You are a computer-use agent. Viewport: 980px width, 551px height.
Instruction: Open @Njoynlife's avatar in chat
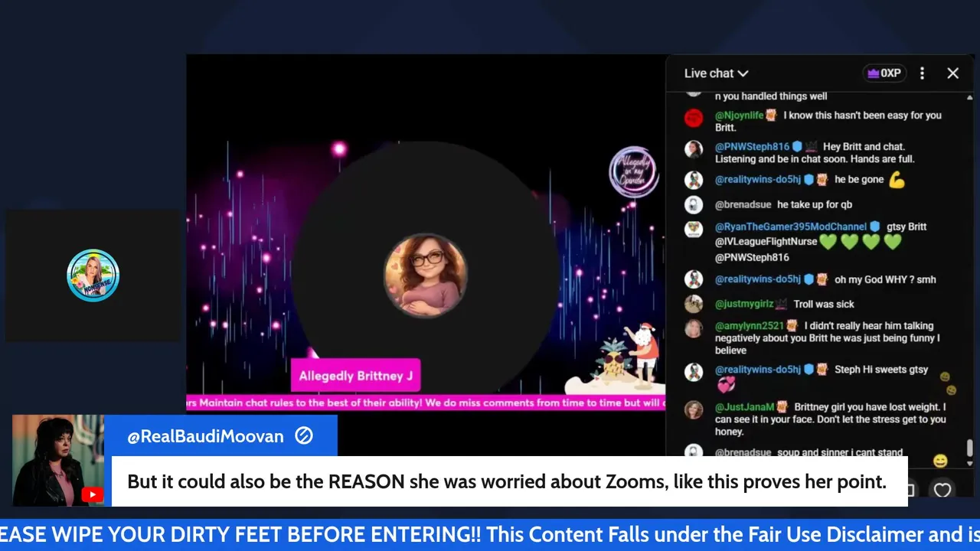point(694,118)
